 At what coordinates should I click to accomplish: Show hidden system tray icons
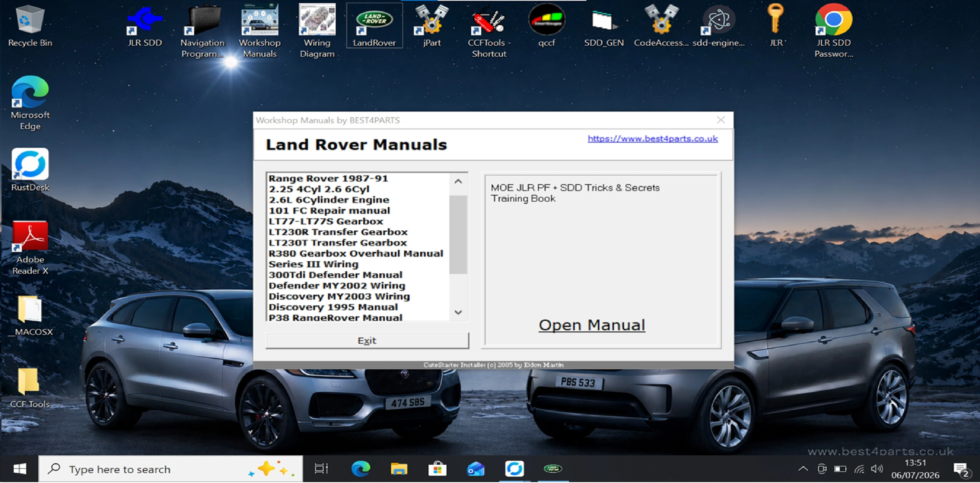pos(803,469)
